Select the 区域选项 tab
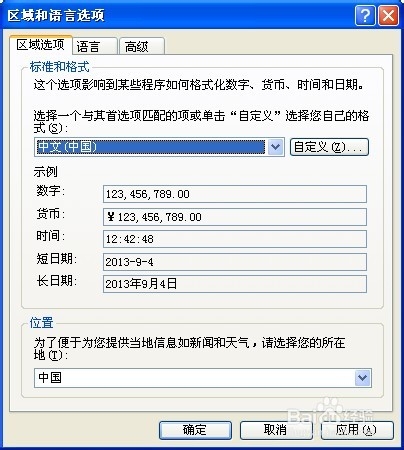The image size is (404, 450). tap(41, 45)
